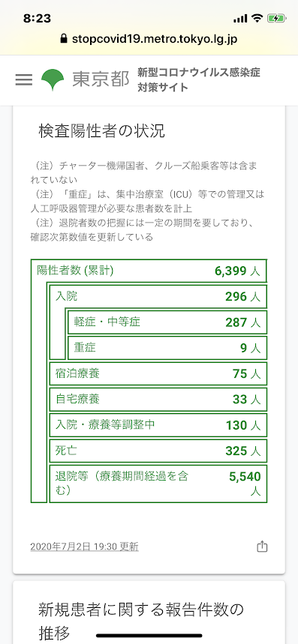Tap the 宿泊療養 75人 row
Viewport: 298px width, 644px height.
click(158, 373)
